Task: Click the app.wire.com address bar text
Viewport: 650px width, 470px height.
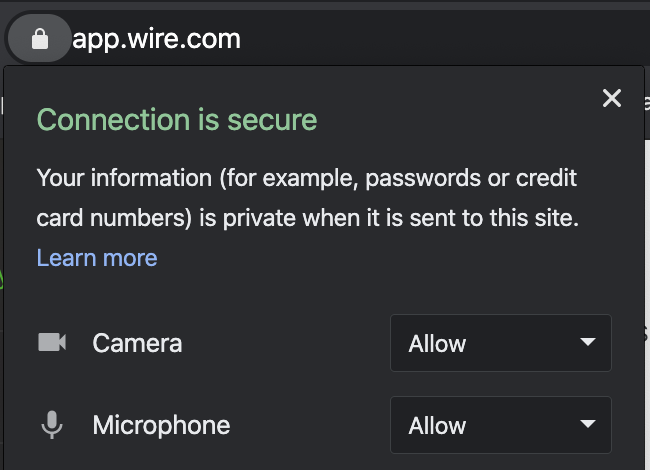Action: click(156, 40)
